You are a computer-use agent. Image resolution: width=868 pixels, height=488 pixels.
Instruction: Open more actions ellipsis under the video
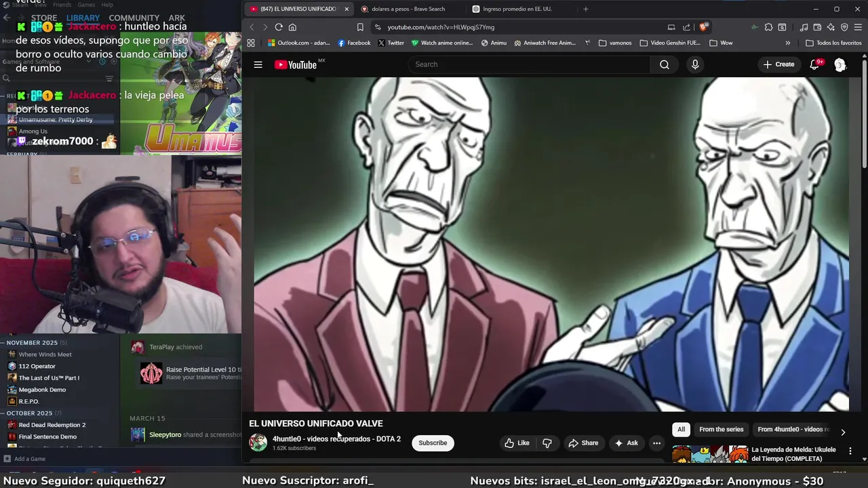click(656, 443)
